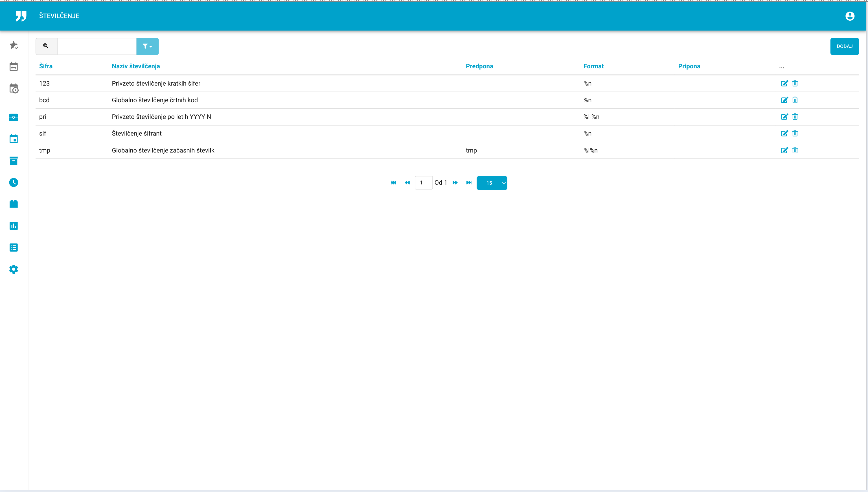Expand the filter dropdown button
This screenshot has width=868, height=492.
pos(148,46)
